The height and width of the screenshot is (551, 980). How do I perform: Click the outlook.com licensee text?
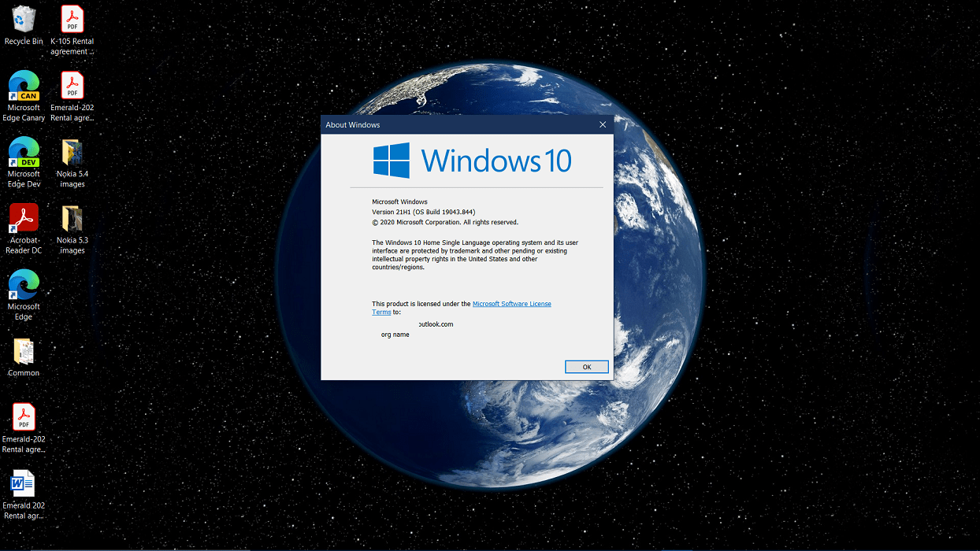[x=436, y=324]
